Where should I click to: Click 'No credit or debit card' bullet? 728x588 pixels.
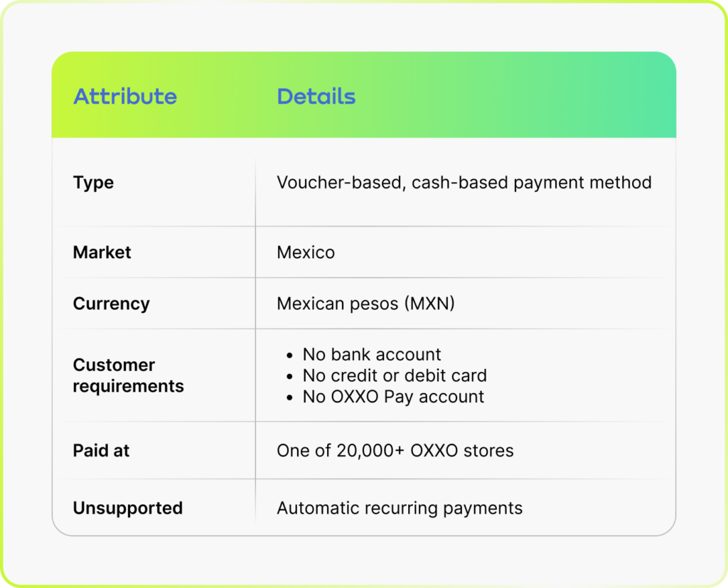(x=395, y=375)
